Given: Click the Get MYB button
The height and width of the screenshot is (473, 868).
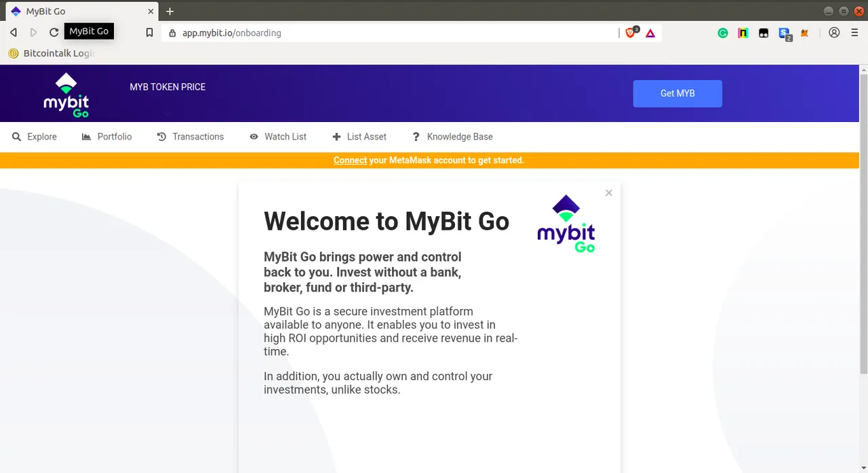Looking at the screenshot, I should point(677,94).
